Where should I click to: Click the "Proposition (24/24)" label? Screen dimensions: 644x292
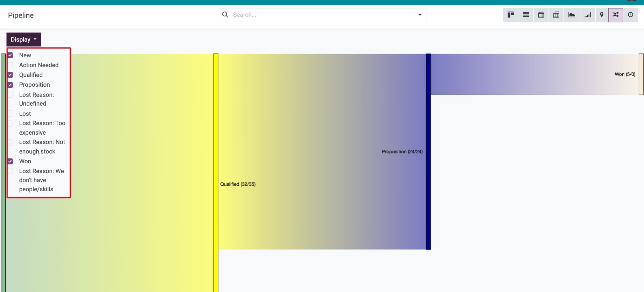pos(402,151)
